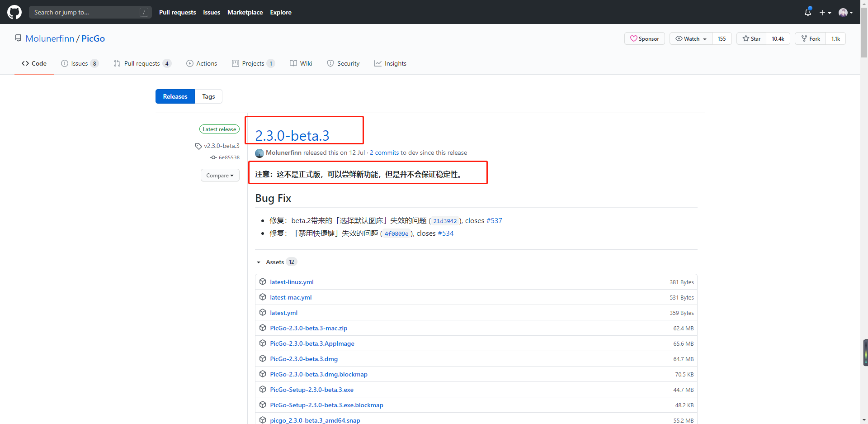Click Molunerfinn's avatar in the release header
Viewport: 868px width, 424px height.
click(x=259, y=153)
